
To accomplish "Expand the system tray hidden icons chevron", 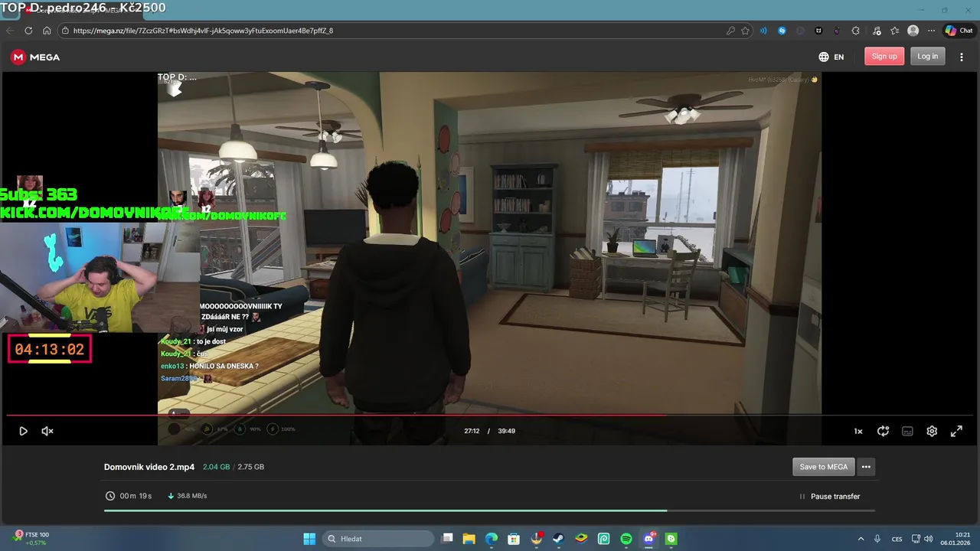I will point(861,539).
